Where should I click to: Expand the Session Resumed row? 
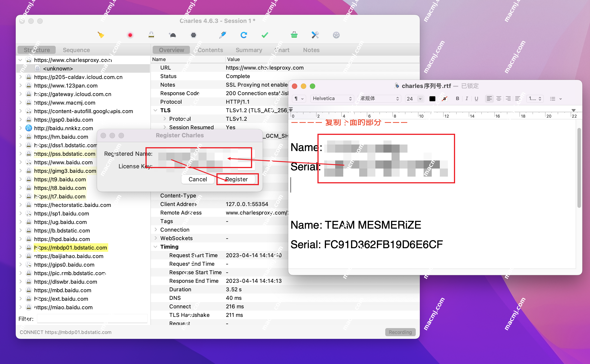[x=165, y=127]
